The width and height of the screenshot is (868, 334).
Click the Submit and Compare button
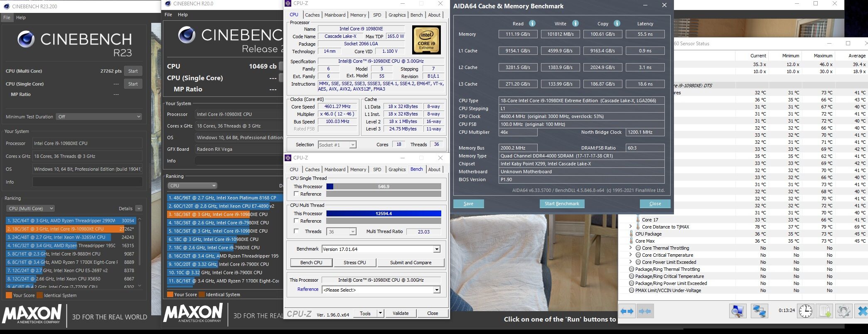point(411,263)
